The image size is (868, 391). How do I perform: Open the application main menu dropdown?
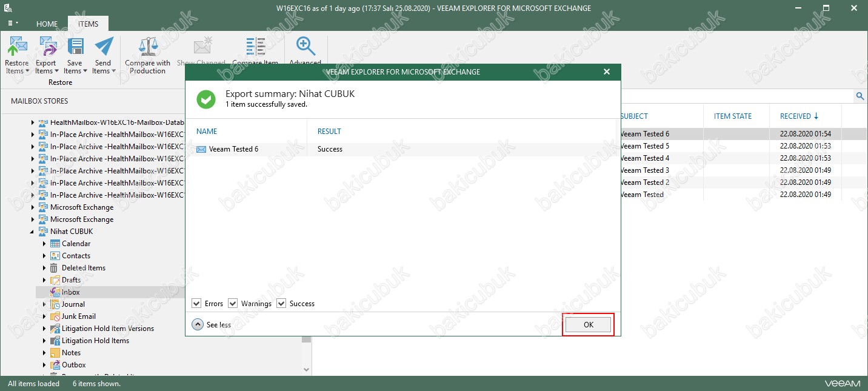click(x=12, y=23)
